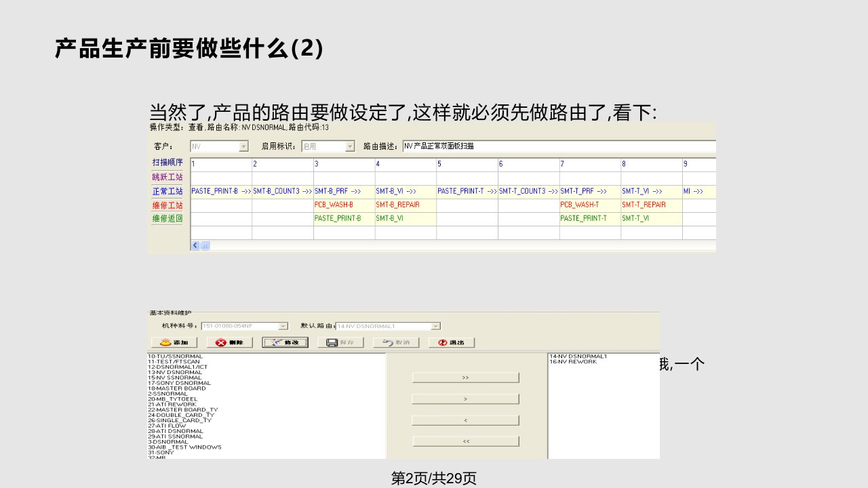The height and width of the screenshot is (488, 868).
Task: Click green SMT-T_VI in the 维修返回 row
Action: tap(652, 219)
